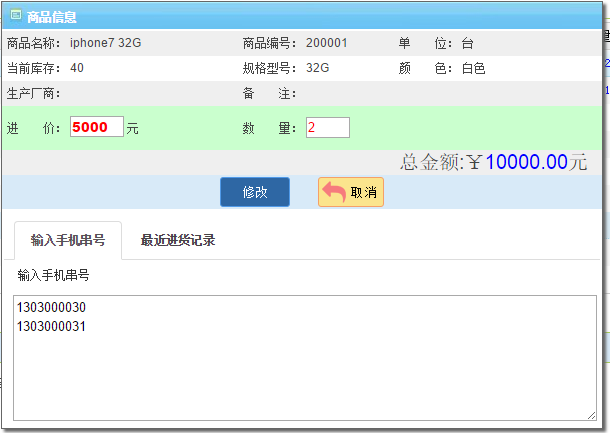Select the 输入手机串号 tab
The height and width of the screenshot is (433, 610).
coord(68,240)
